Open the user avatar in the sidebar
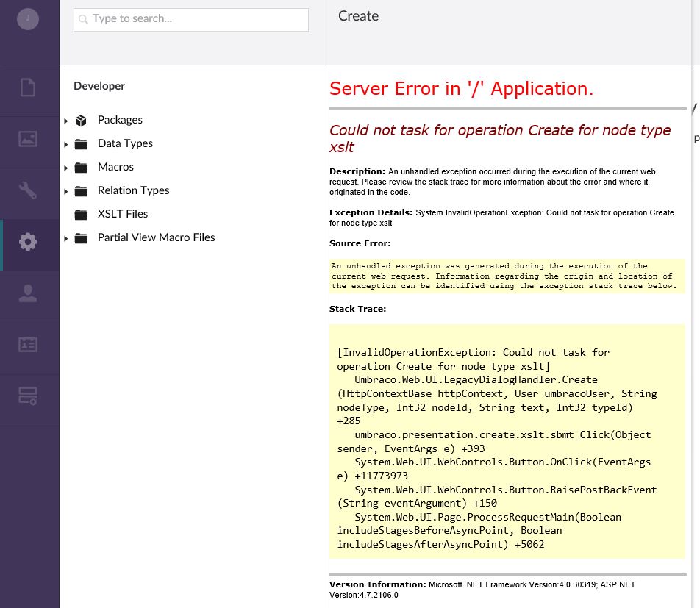 pyautogui.click(x=28, y=19)
